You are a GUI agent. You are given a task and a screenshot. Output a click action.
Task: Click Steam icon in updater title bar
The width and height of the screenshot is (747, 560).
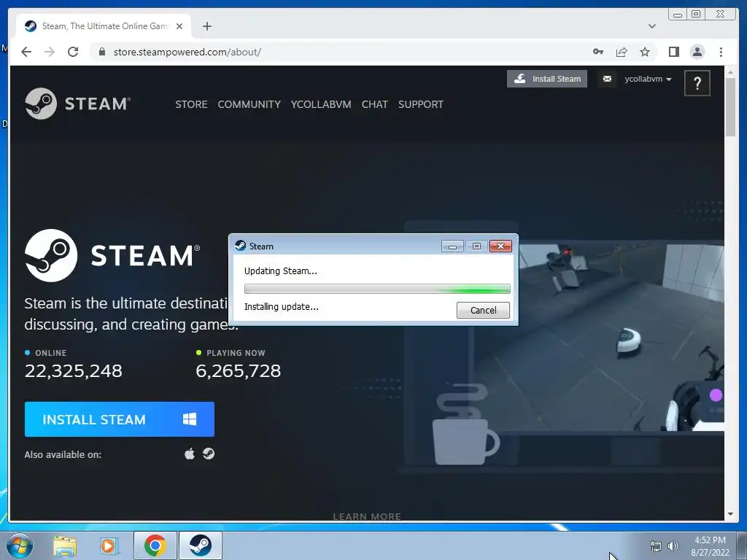coord(240,246)
